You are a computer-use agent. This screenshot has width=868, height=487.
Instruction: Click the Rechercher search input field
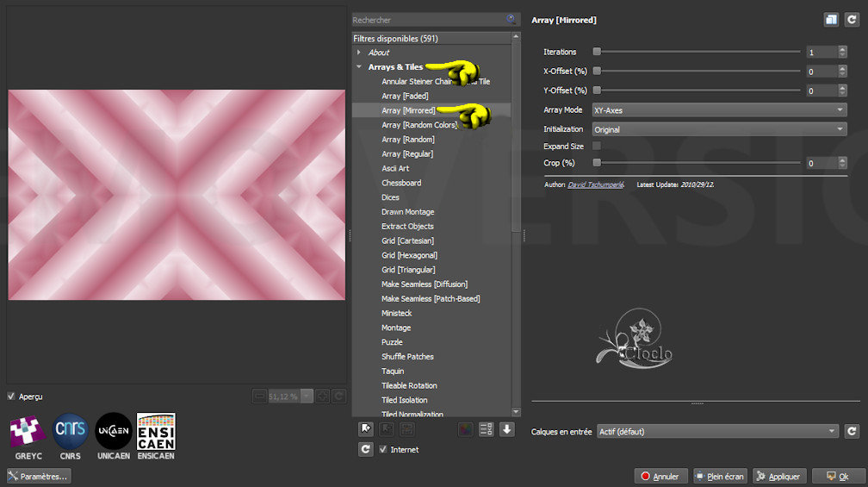426,20
